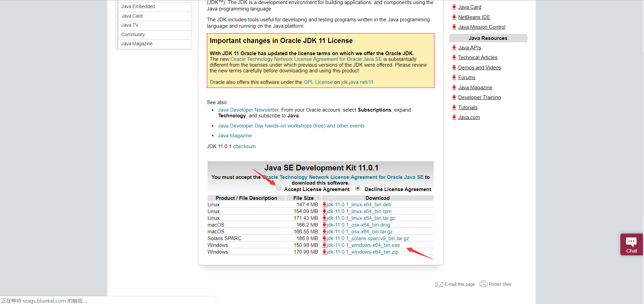Open Tutorials resource link
This screenshot has width=644, height=304.
pyautogui.click(x=468, y=108)
